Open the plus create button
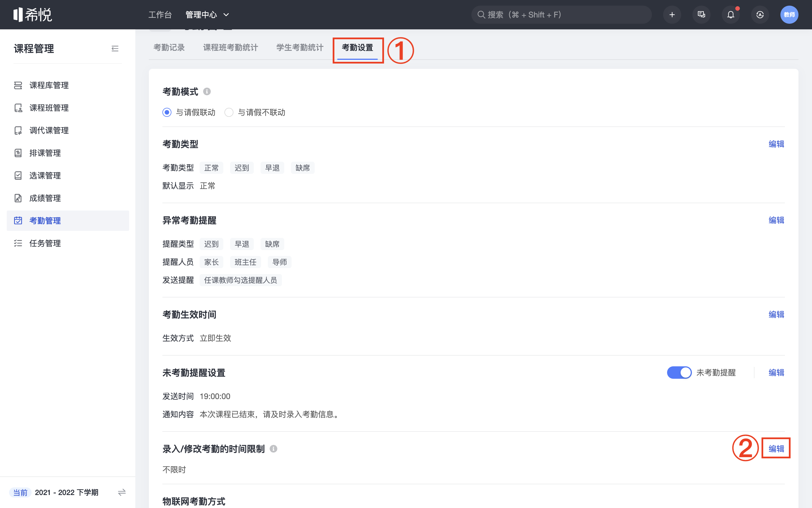Screen dimensions: 812x508 (x=672, y=15)
